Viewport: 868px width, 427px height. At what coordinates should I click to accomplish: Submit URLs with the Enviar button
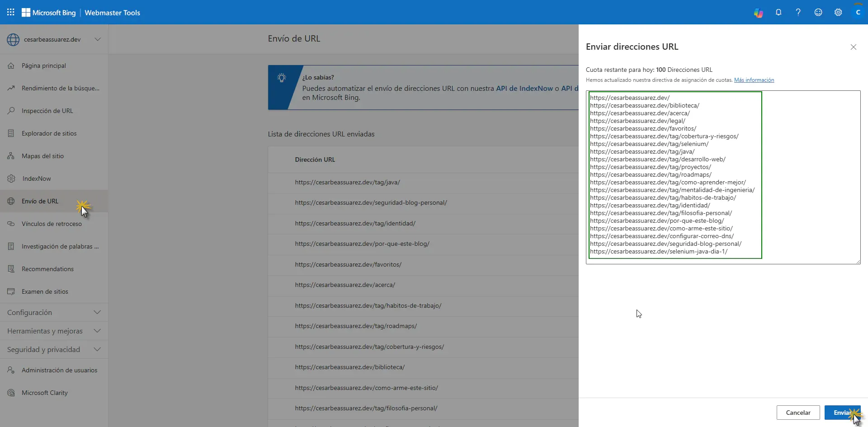(x=843, y=412)
